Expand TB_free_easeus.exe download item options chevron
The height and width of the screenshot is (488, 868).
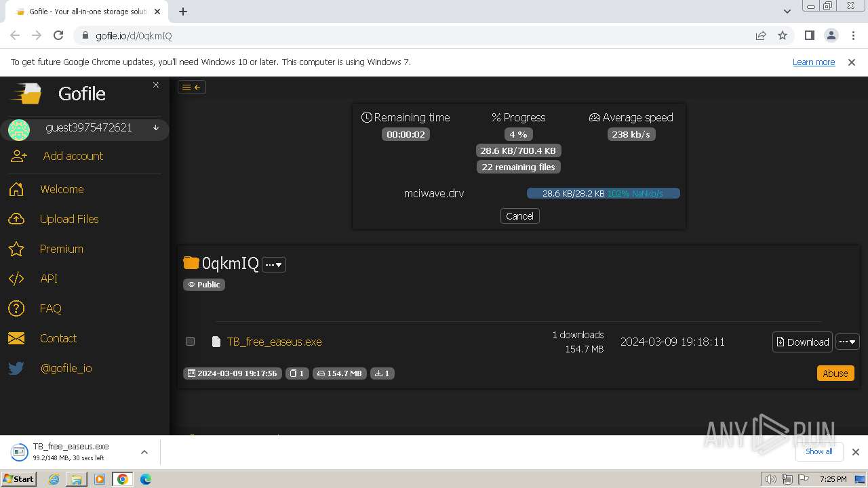click(144, 452)
